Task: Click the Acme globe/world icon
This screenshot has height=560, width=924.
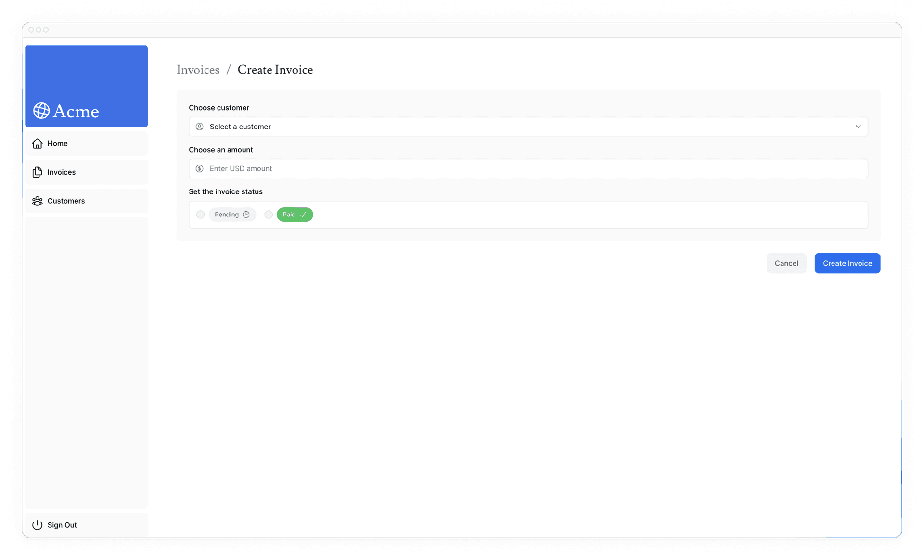Action: click(41, 110)
